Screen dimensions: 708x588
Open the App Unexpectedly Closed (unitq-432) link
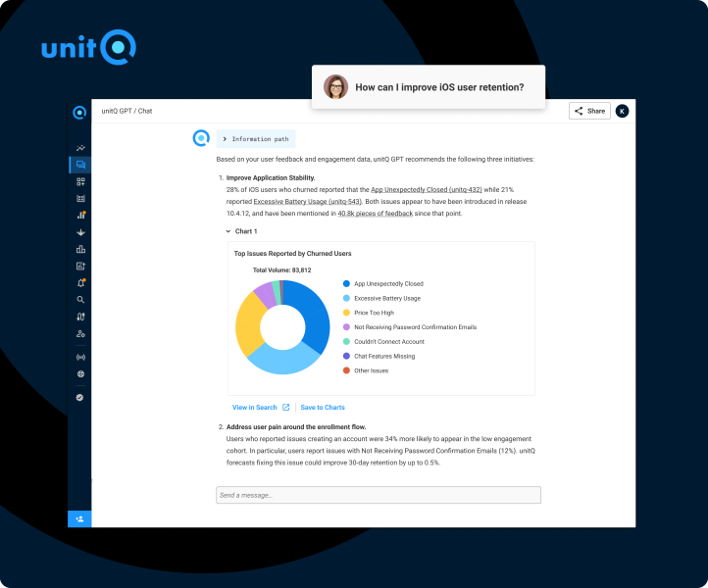click(427, 189)
